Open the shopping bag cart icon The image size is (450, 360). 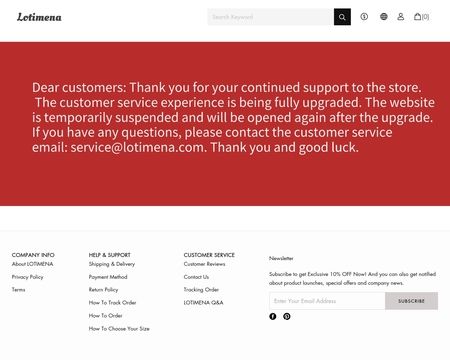421,16
